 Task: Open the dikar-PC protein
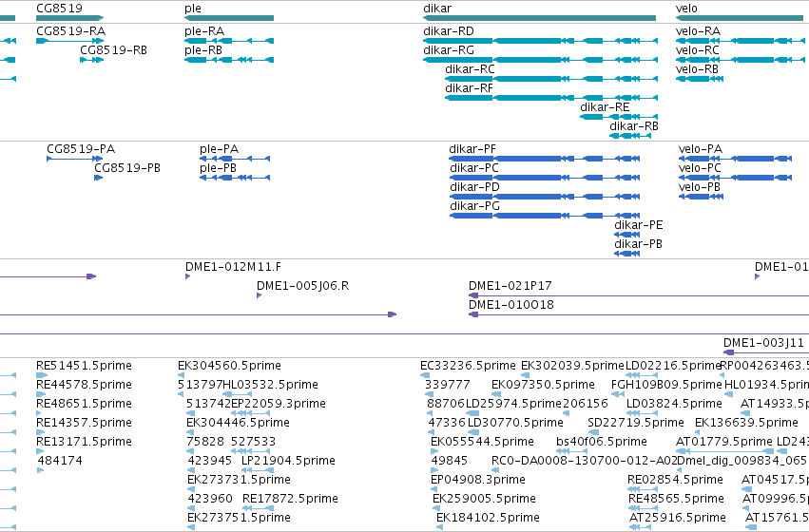coord(545,178)
